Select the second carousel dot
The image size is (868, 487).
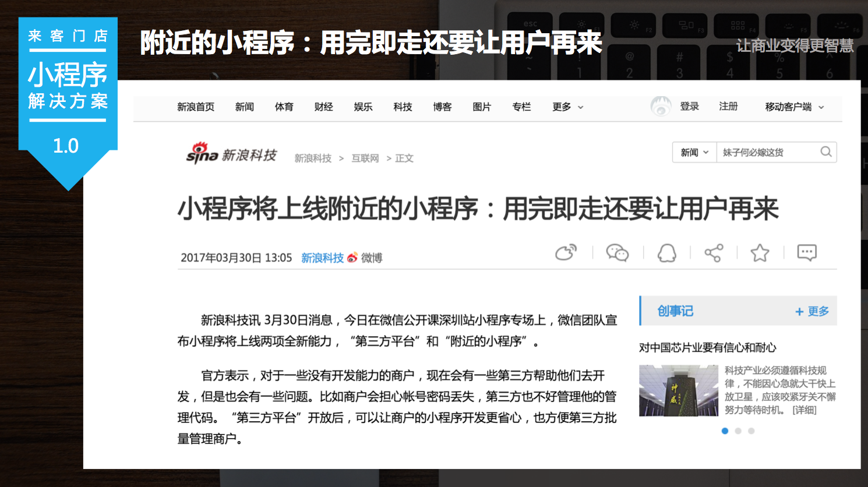tap(738, 431)
